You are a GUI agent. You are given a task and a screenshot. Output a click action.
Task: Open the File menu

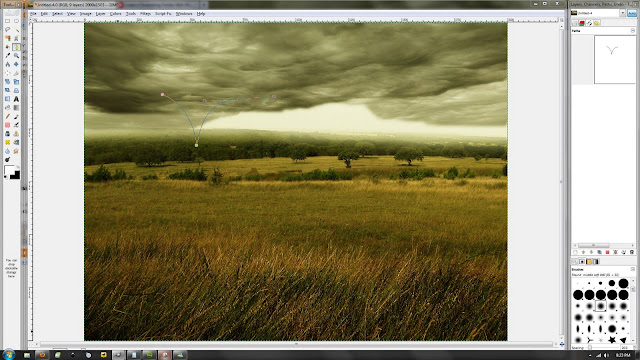tap(33, 13)
